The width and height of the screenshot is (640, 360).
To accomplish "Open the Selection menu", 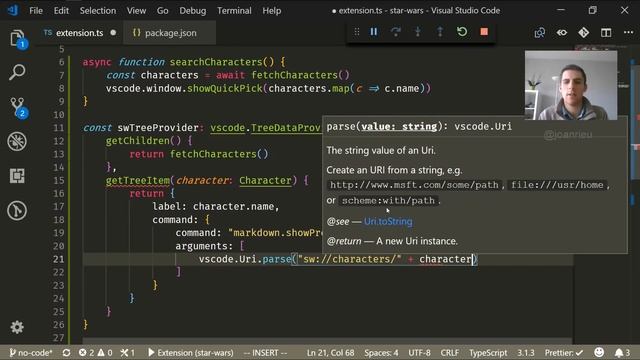I will [98, 11].
